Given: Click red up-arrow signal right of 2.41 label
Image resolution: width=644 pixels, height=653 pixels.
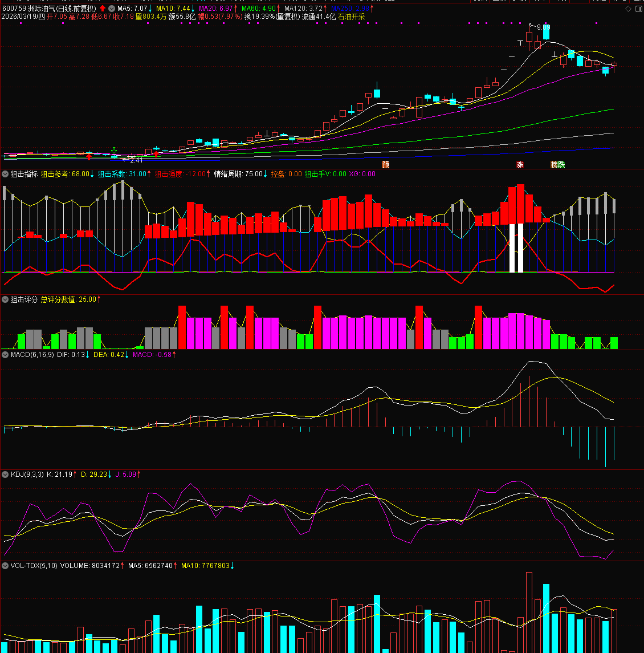Looking at the screenshot, I should point(156,154).
